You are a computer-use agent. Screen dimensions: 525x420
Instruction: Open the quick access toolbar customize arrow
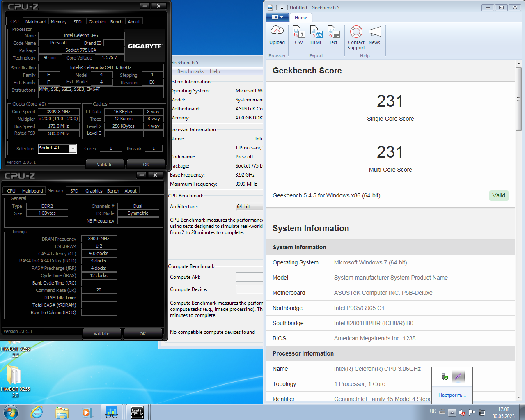pos(282,8)
